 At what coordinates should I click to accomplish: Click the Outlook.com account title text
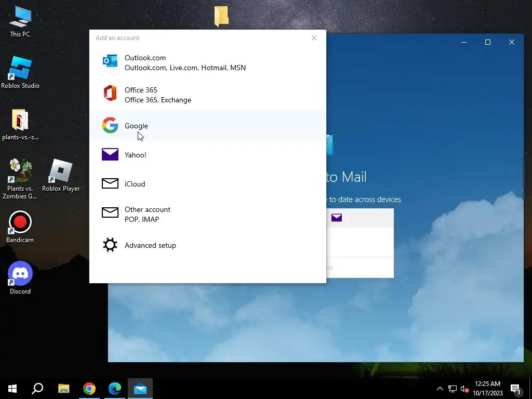click(145, 58)
